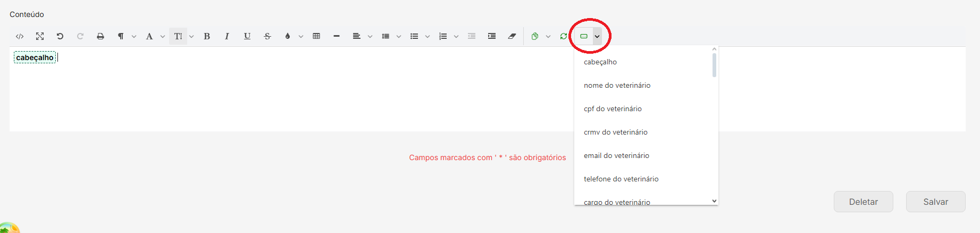The image size is (980, 233).
Task: Open the text alignment dropdown arrow
Action: click(370, 37)
